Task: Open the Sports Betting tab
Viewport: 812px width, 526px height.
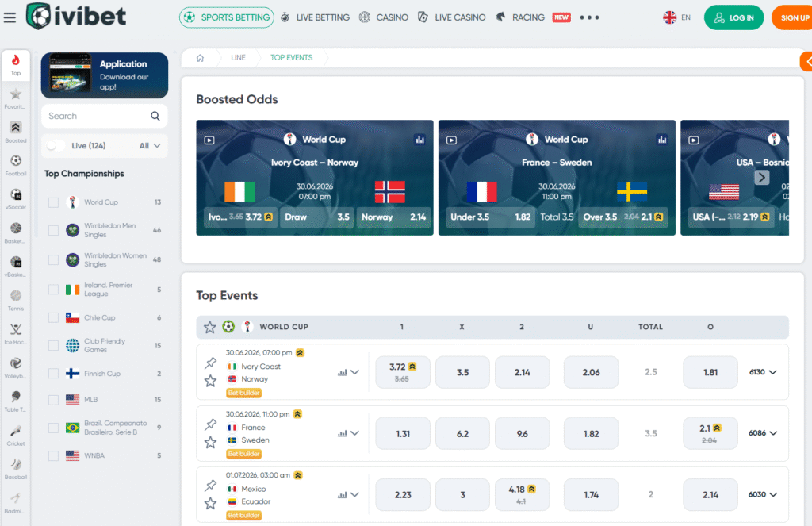Action: (227, 17)
